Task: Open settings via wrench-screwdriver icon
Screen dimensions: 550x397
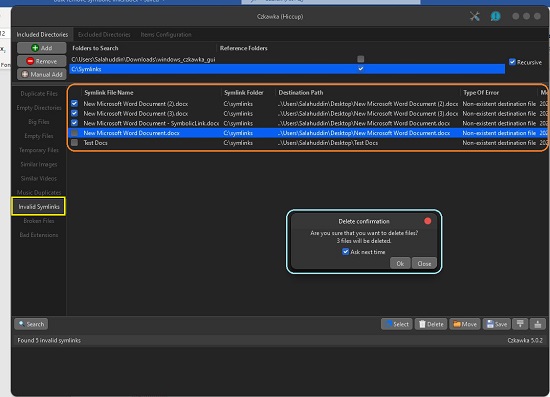Action: (475, 16)
